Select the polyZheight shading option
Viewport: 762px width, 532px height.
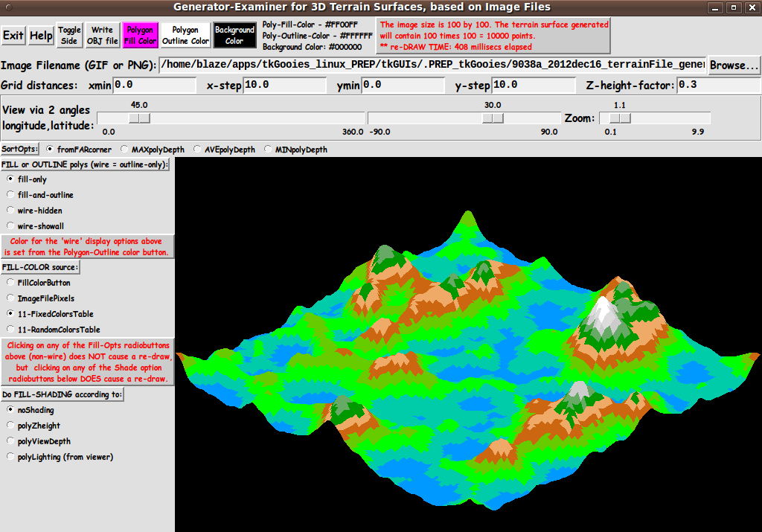tap(33, 426)
